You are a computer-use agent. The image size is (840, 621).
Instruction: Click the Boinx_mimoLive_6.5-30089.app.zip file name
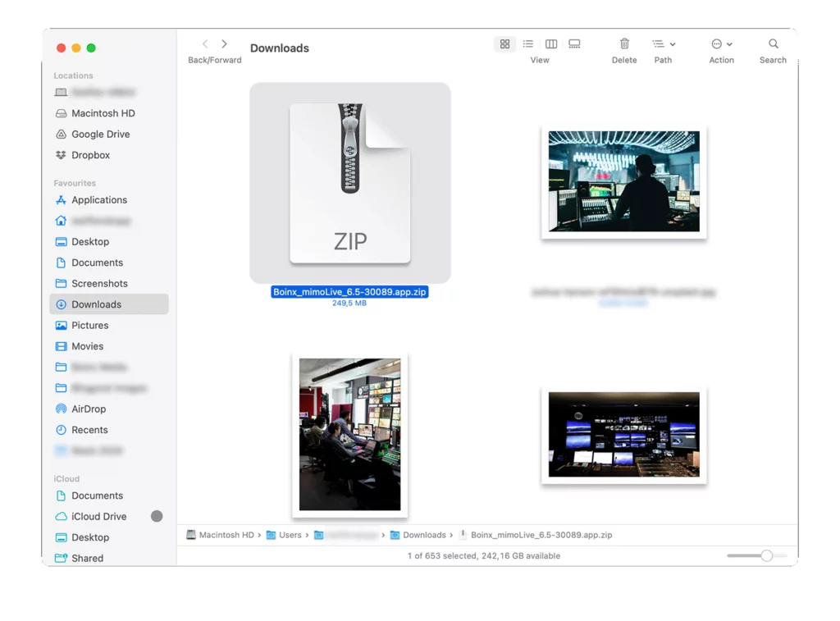(x=349, y=292)
